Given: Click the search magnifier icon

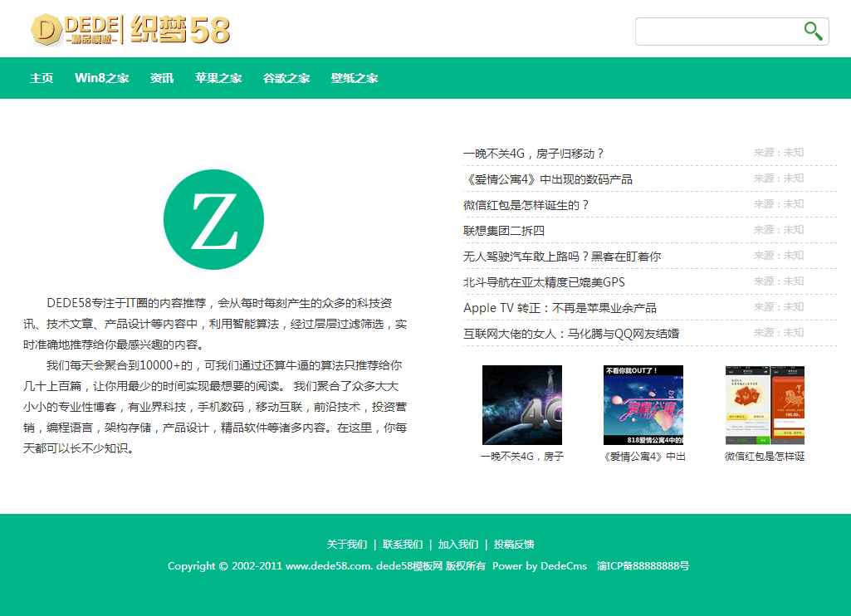Looking at the screenshot, I should (813, 31).
